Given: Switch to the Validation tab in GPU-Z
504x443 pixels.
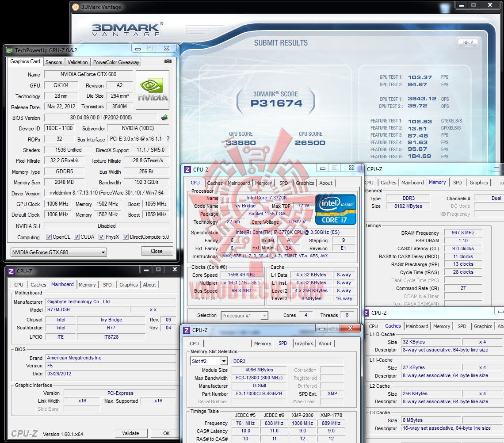Looking at the screenshot, I should pos(77,62).
